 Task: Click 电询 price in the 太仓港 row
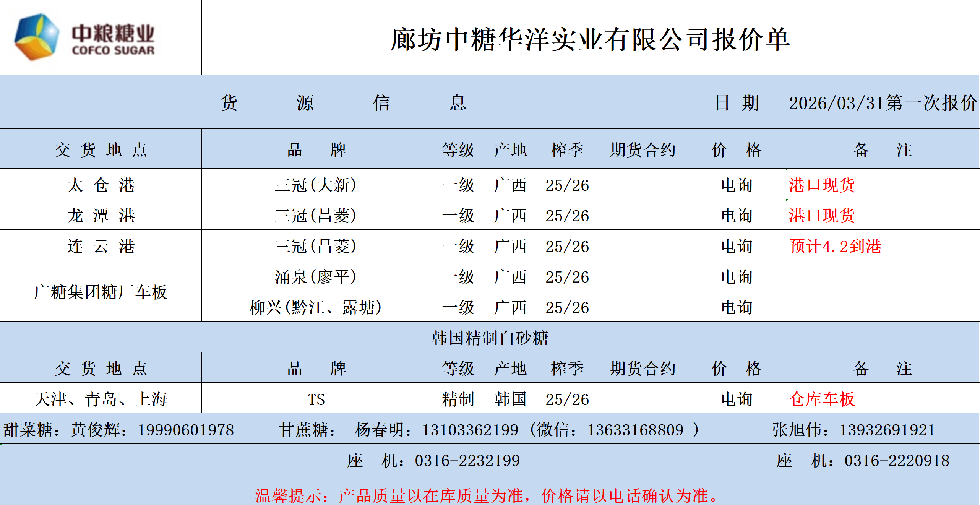click(736, 184)
